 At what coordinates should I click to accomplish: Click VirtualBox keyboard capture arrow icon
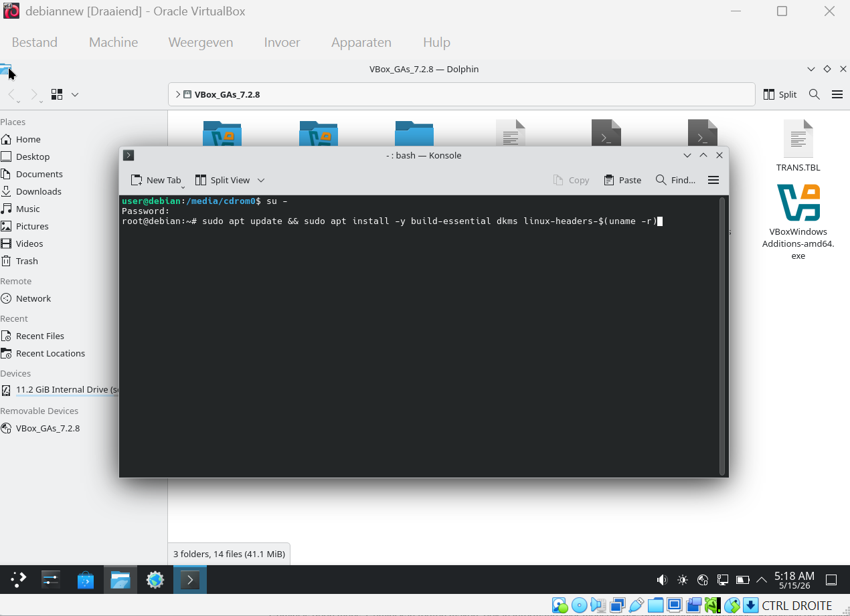(x=750, y=605)
